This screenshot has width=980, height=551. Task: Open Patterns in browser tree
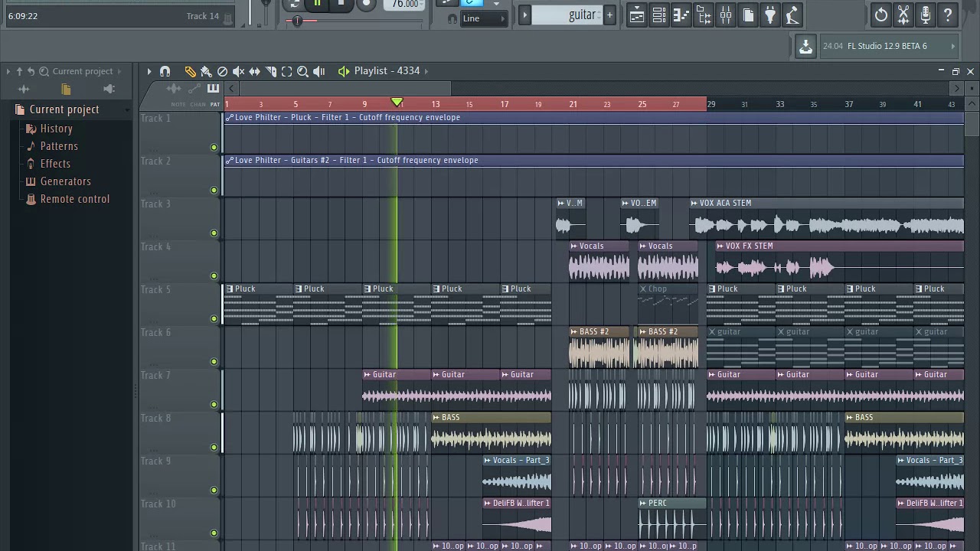[59, 146]
